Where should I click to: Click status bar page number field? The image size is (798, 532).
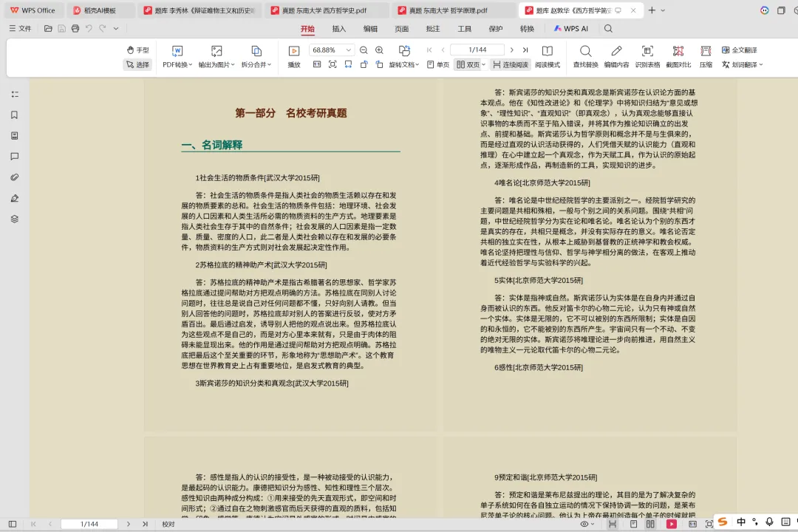click(89, 524)
